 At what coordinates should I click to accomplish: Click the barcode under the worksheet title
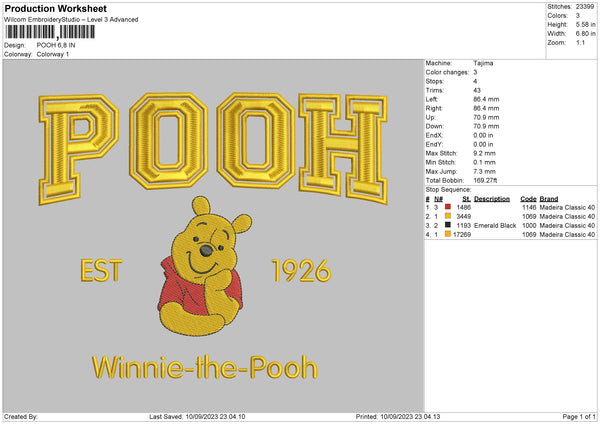pyautogui.click(x=50, y=32)
